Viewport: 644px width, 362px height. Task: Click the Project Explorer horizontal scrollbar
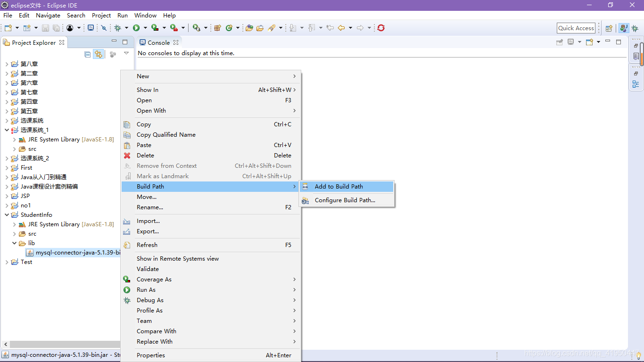tap(61, 345)
